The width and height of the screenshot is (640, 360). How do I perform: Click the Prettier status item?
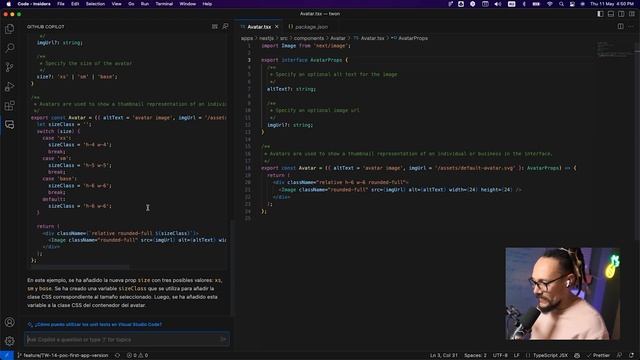598,356
